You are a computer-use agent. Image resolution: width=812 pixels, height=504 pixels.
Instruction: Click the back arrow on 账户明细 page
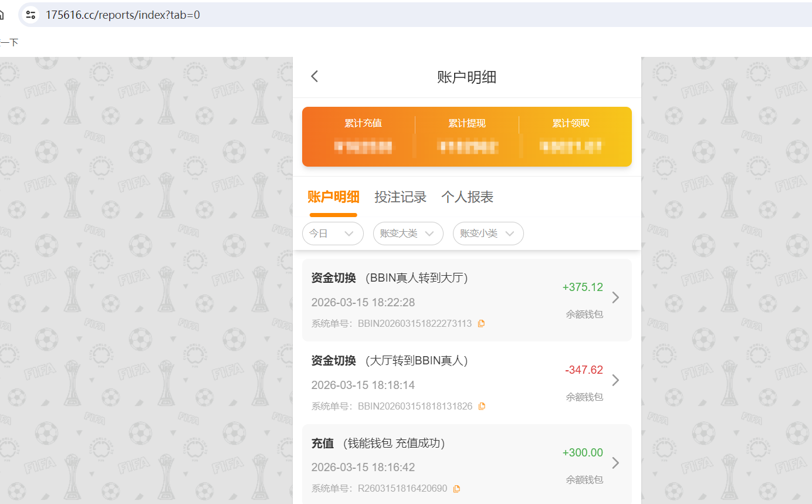coord(314,76)
